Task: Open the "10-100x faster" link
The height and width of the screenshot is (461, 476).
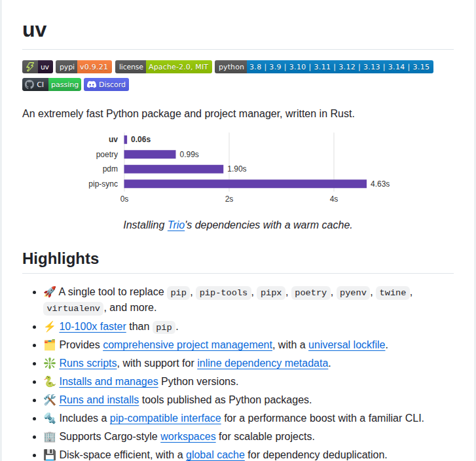Action: pos(92,326)
